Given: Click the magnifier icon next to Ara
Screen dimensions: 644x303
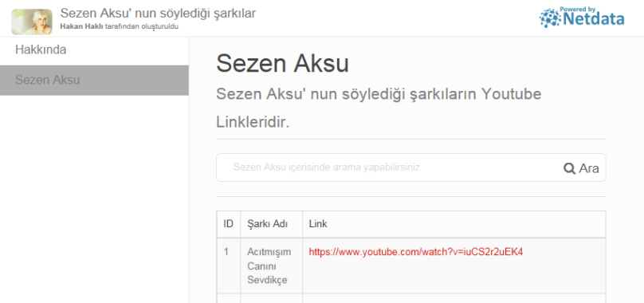Looking at the screenshot, I should pos(569,168).
